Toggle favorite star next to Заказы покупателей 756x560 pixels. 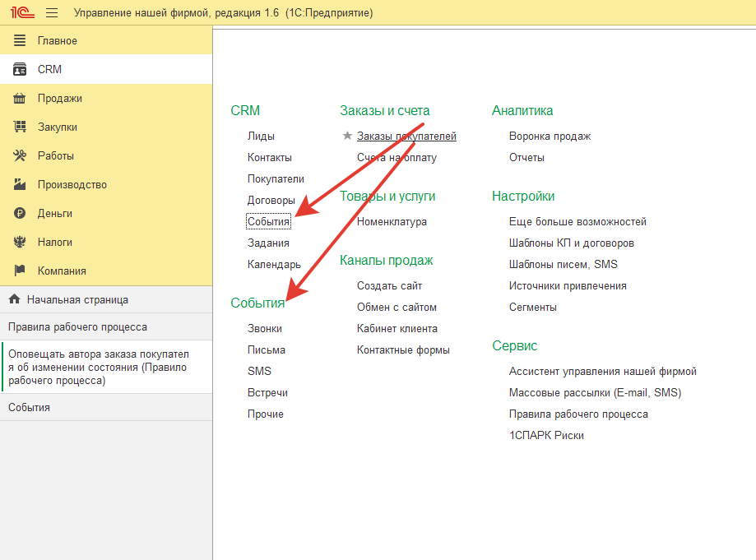point(347,136)
